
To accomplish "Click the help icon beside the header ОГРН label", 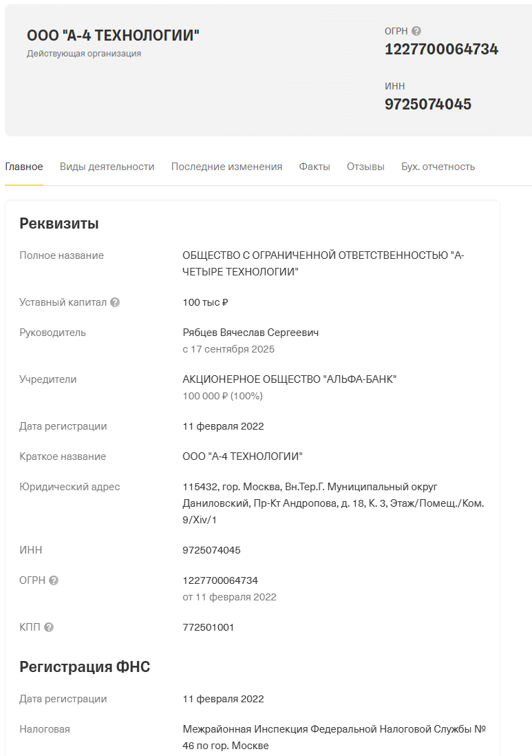I will point(416,31).
